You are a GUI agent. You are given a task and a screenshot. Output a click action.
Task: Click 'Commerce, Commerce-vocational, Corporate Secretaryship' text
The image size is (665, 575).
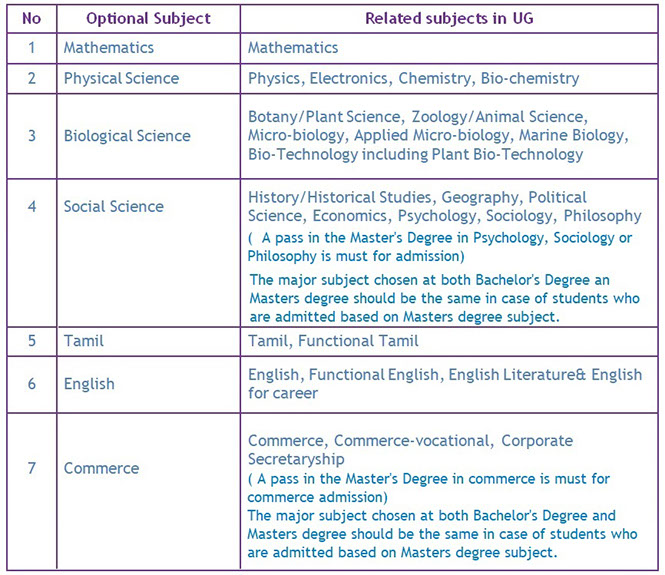click(x=410, y=449)
